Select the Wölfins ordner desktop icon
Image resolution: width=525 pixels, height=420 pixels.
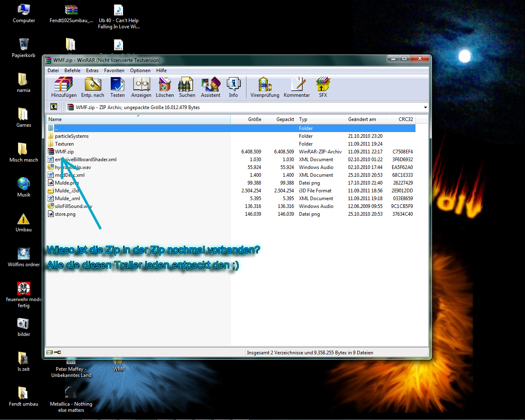24,257
